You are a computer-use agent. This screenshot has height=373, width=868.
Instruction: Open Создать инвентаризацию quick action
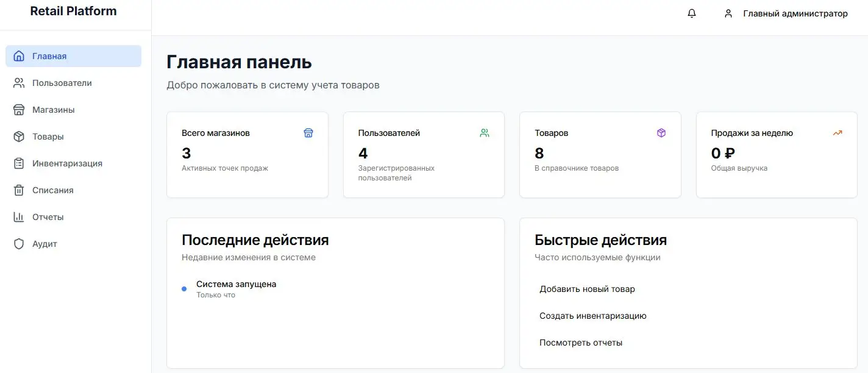593,316
